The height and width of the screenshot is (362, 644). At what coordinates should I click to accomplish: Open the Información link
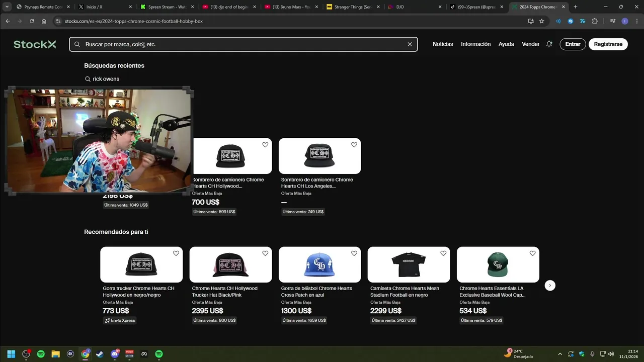pos(475,44)
